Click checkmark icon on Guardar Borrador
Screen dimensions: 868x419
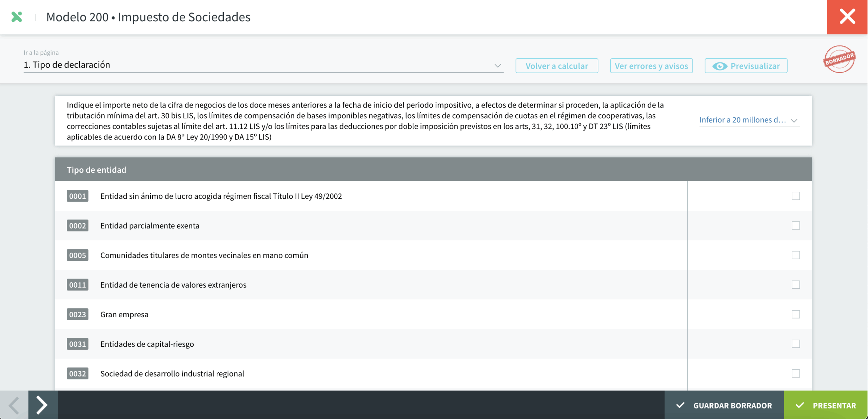pyautogui.click(x=680, y=405)
